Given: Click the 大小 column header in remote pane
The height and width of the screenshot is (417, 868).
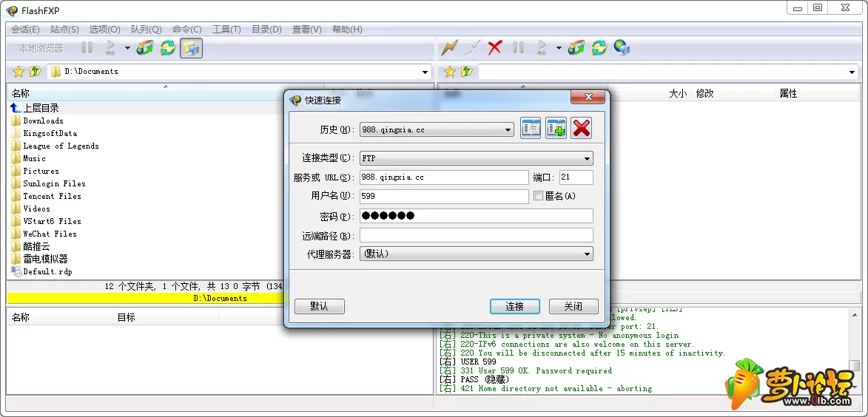Looking at the screenshot, I should point(678,94).
